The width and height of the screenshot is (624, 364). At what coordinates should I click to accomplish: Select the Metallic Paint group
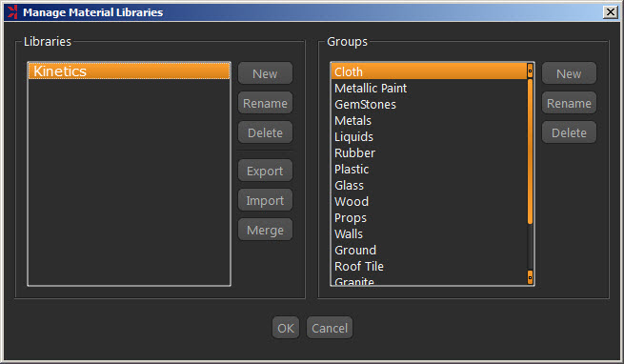pyautogui.click(x=429, y=88)
